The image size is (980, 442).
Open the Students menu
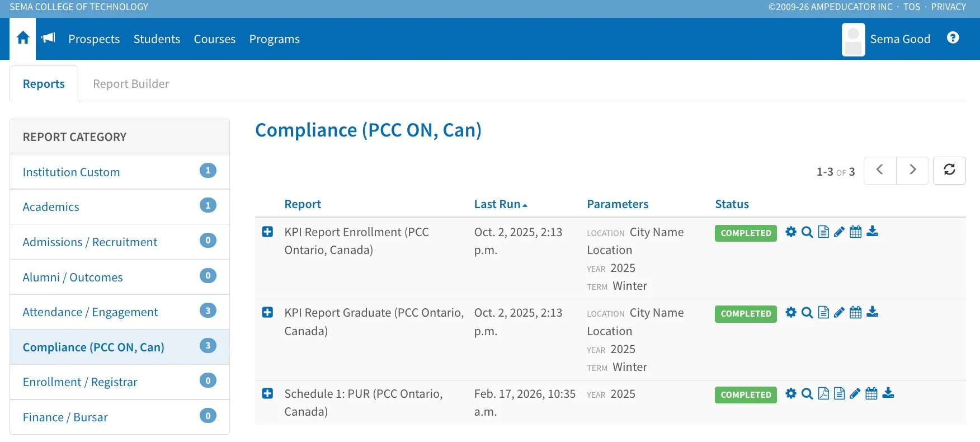[157, 39]
